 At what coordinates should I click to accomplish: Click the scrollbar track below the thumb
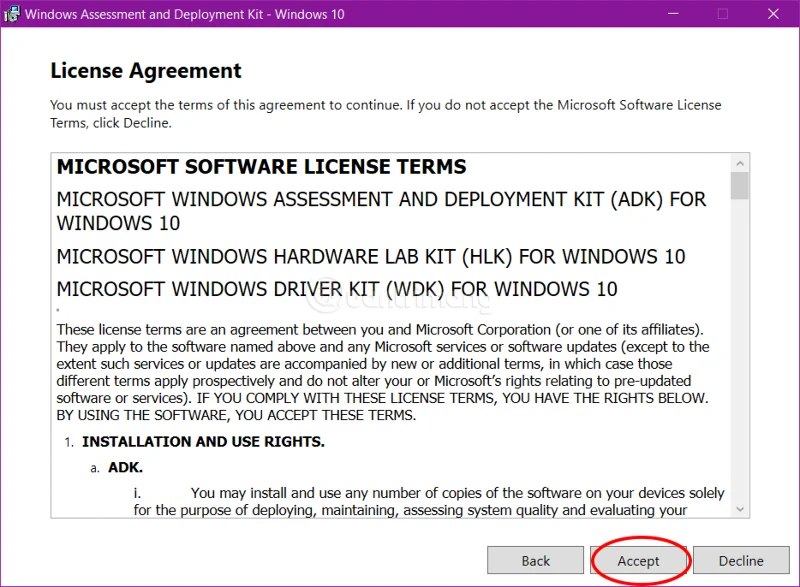click(740, 349)
